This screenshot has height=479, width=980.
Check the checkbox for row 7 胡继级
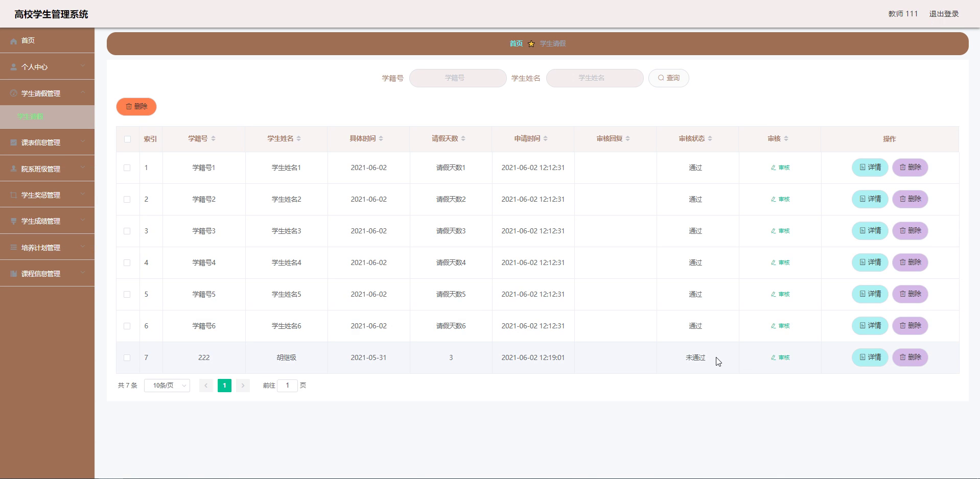(x=127, y=357)
